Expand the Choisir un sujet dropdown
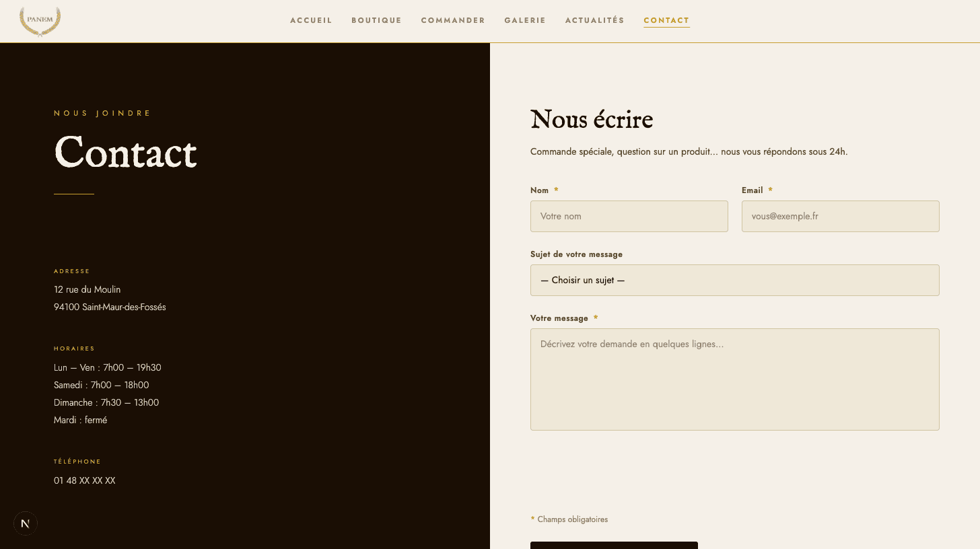This screenshot has width=980, height=549. pos(735,280)
